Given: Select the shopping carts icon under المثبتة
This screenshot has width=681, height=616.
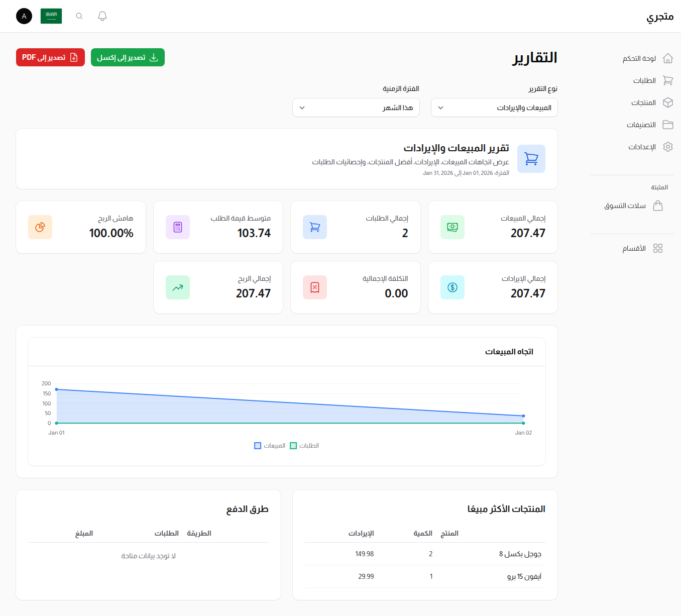Looking at the screenshot, I should 659,206.
